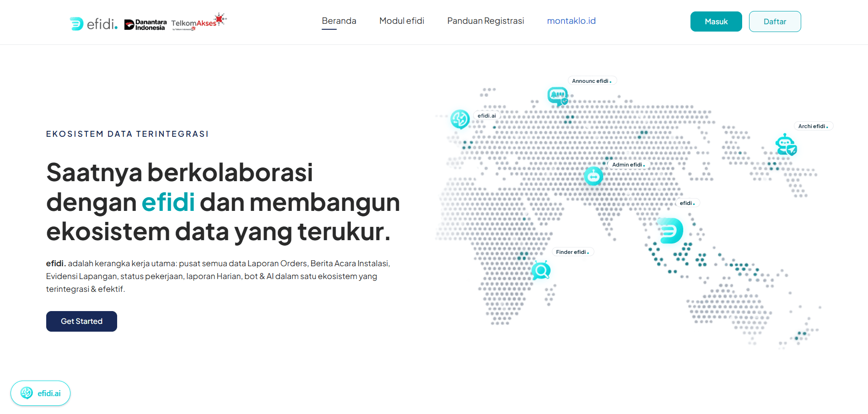Click the Archi efidi robot icon
This screenshot has height=414, width=868.
tap(786, 145)
